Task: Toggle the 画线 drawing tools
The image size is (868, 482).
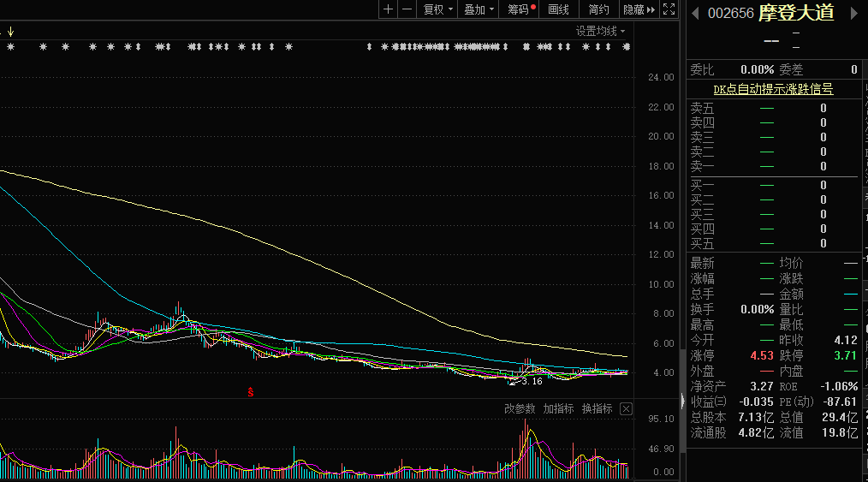Action: pyautogui.click(x=558, y=9)
